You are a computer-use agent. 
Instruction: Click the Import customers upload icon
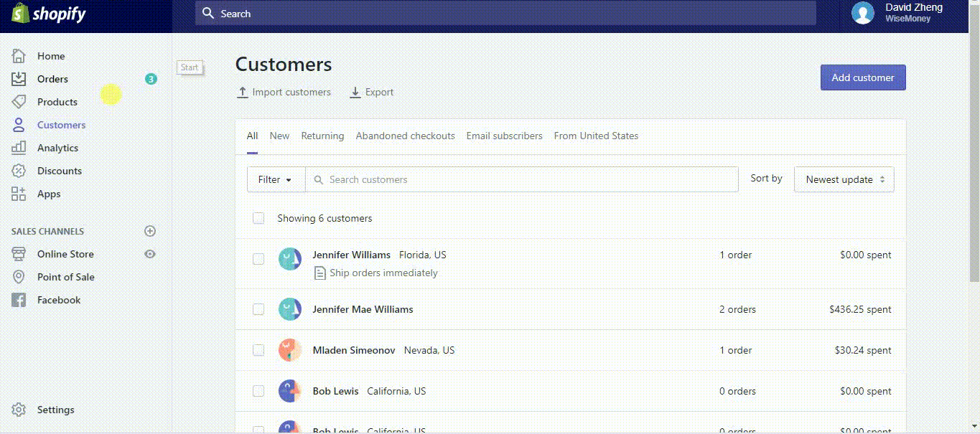click(242, 93)
